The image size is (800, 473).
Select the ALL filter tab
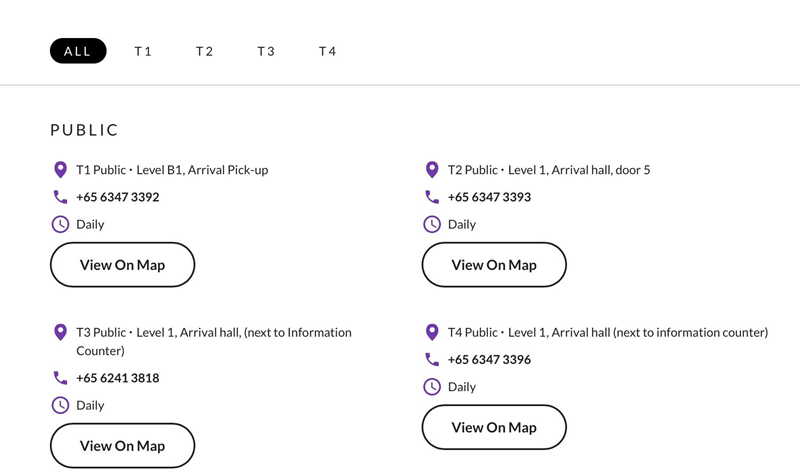[78, 51]
